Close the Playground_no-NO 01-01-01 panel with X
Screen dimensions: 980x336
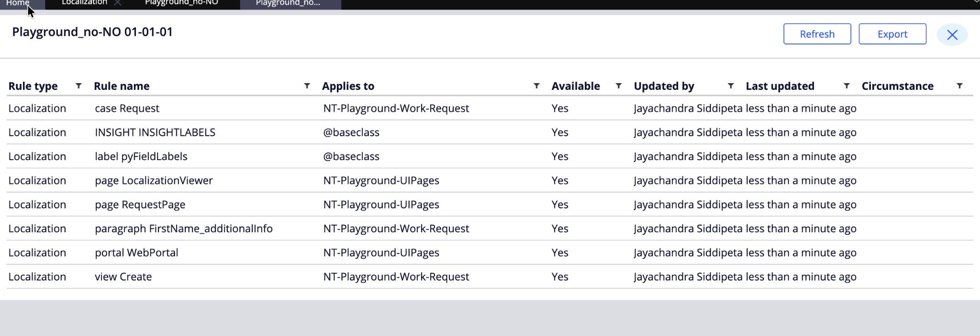click(952, 35)
